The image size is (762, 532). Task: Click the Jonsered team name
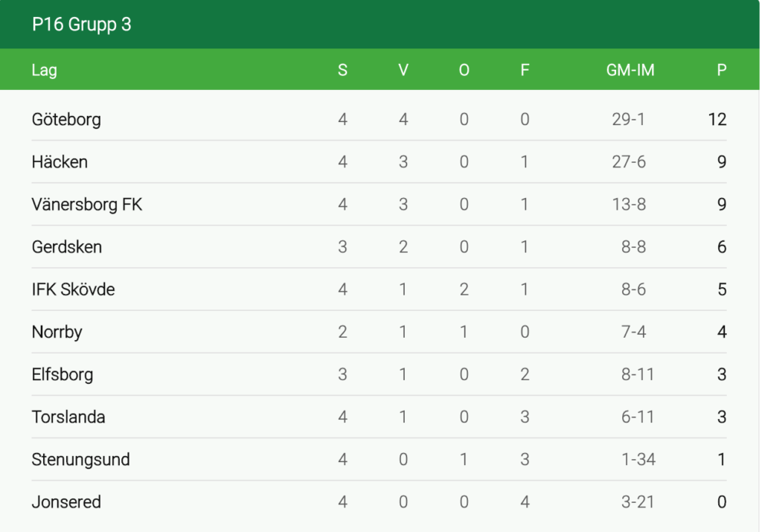(x=66, y=502)
